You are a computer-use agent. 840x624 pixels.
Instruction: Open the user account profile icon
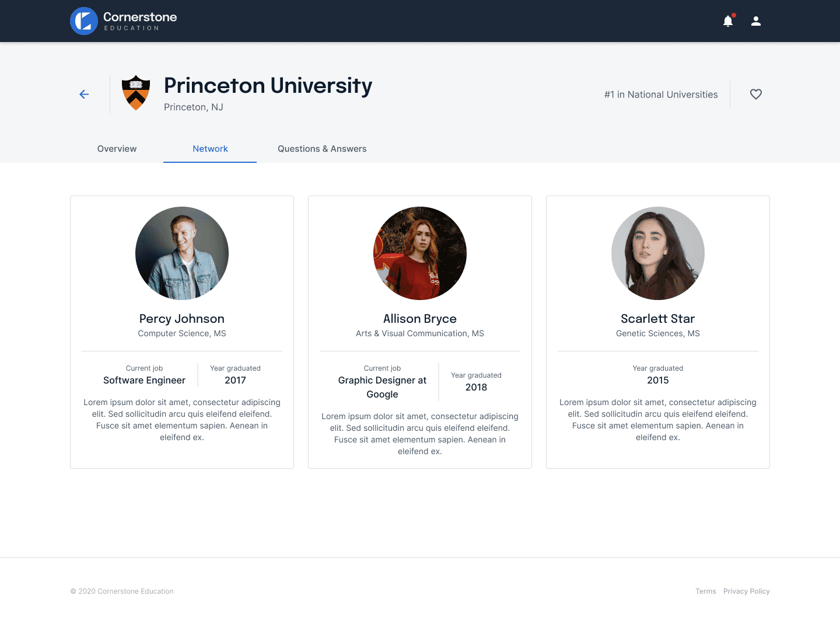(x=756, y=20)
